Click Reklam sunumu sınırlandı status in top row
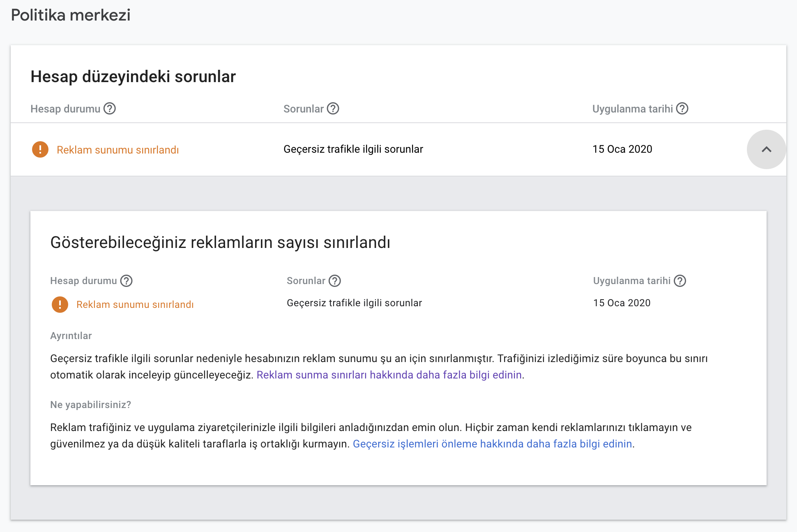Viewport: 797px width, 532px height. point(118,150)
